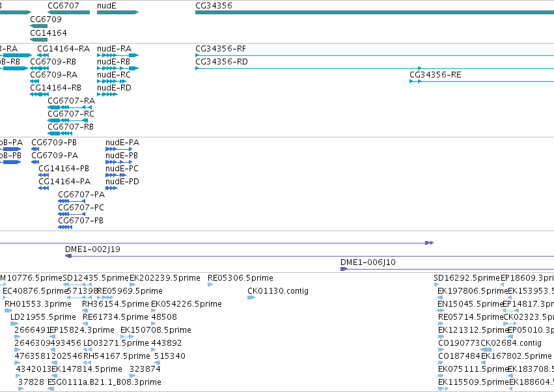Click transcript CG14164-RA label
The height and width of the screenshot is (392, 554).
pos(64,48)
